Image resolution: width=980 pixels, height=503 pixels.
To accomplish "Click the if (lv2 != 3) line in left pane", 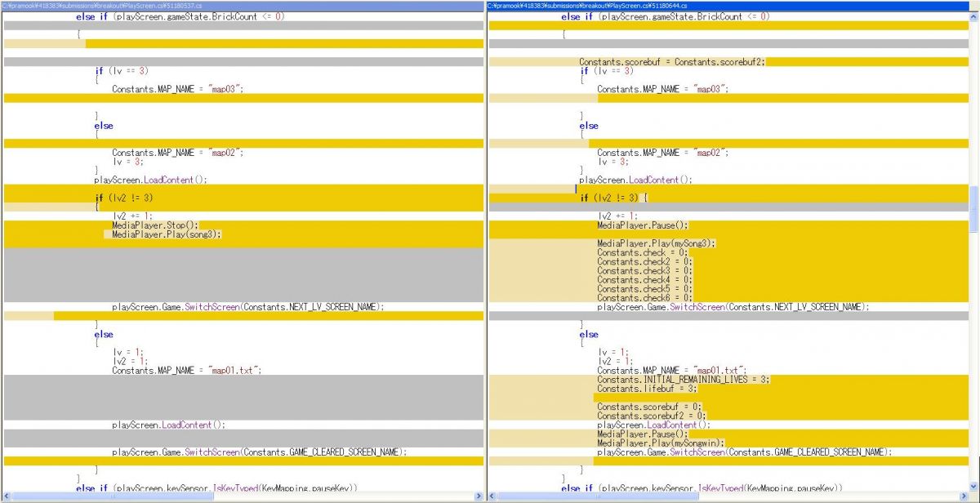I will coord(124,198).
